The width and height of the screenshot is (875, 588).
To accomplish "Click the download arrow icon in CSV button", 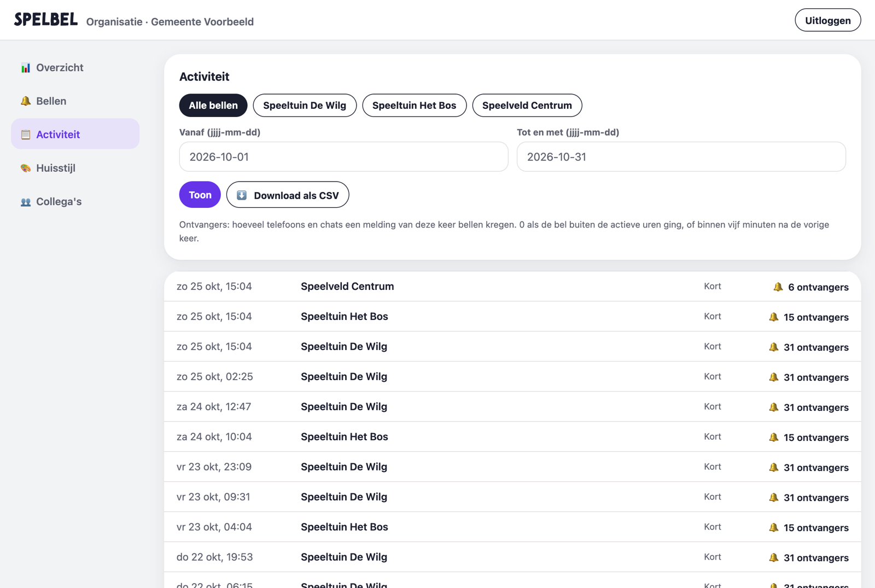I will tap(242, 195).
